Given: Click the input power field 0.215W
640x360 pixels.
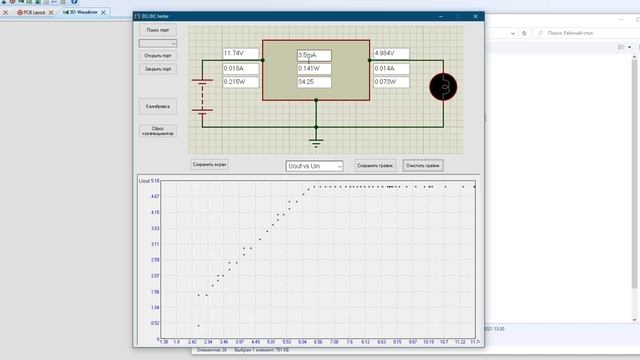Looking at the screenshot, I should point(241,82).
